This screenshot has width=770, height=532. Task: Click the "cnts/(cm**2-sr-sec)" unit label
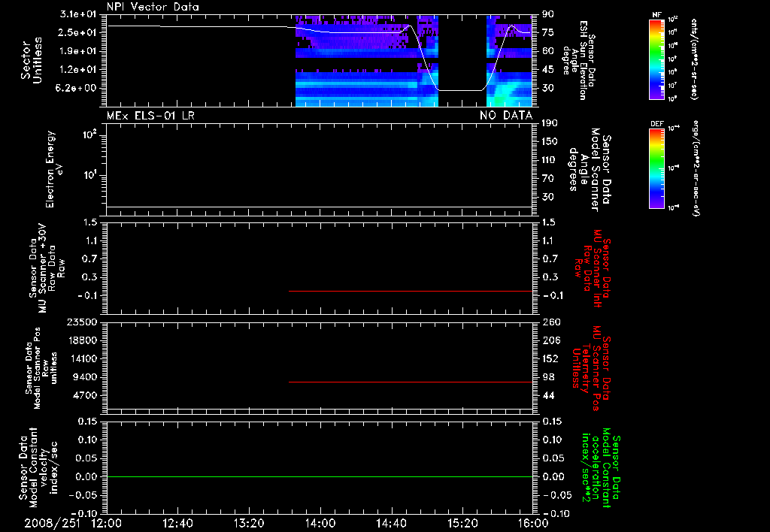[694, 59]
